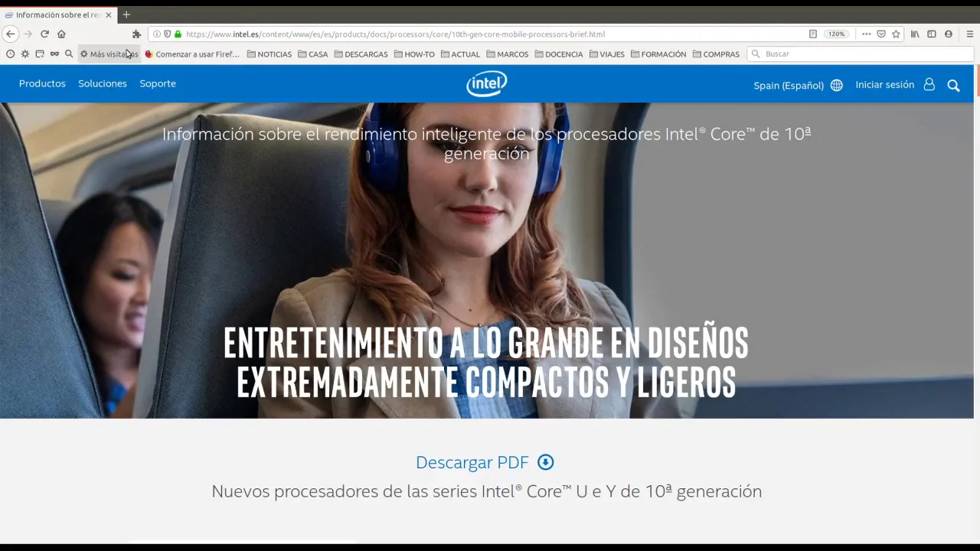Screen dimensions: 980x551
Task: Expand the DESCARGAS bookmarks folder
Action: [361, 54]
